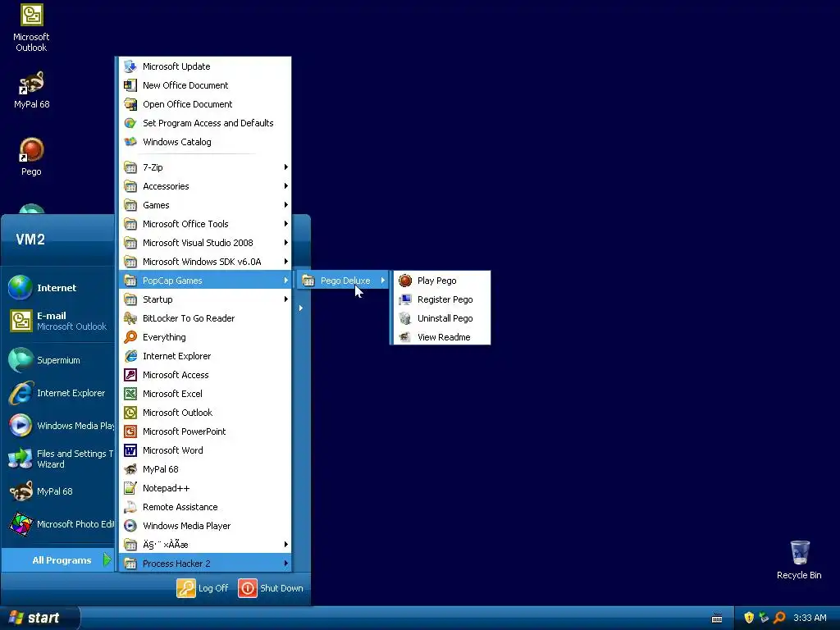840x630 pixels.
Task: Click the Microsoft PowerPoint icon
Action: click(x=130, y=431)
